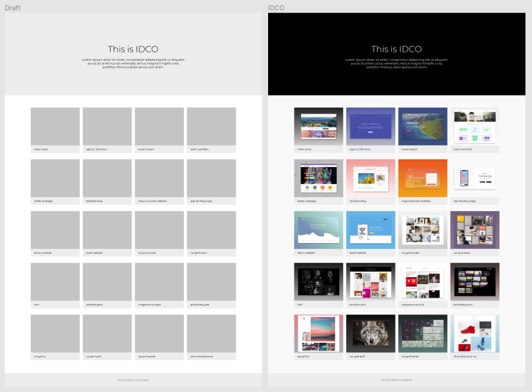Click 'mayo business website' caption in IDCO frame
This screenshot has height=392, width=532.
click(415, 201)
